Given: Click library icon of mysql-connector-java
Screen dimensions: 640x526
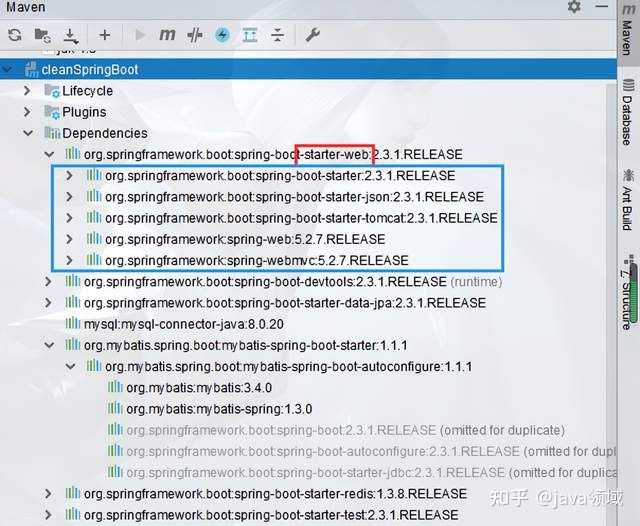Looking at the screenshot, I should click(x=73, y=324).
